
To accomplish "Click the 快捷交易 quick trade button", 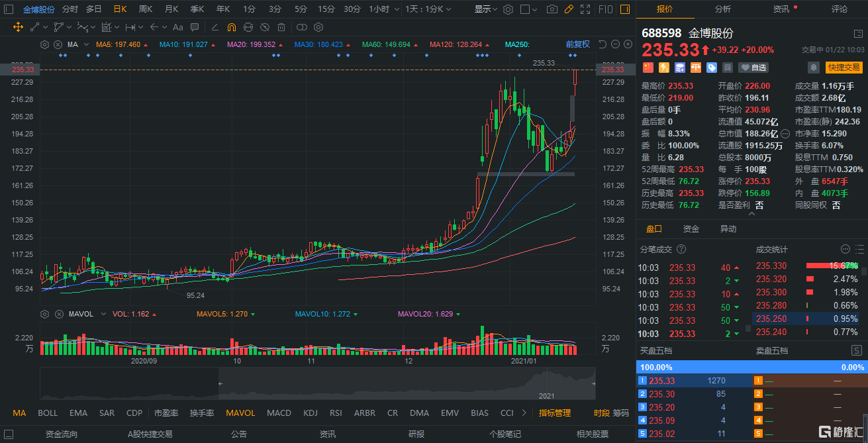I will tap(844, 68).
